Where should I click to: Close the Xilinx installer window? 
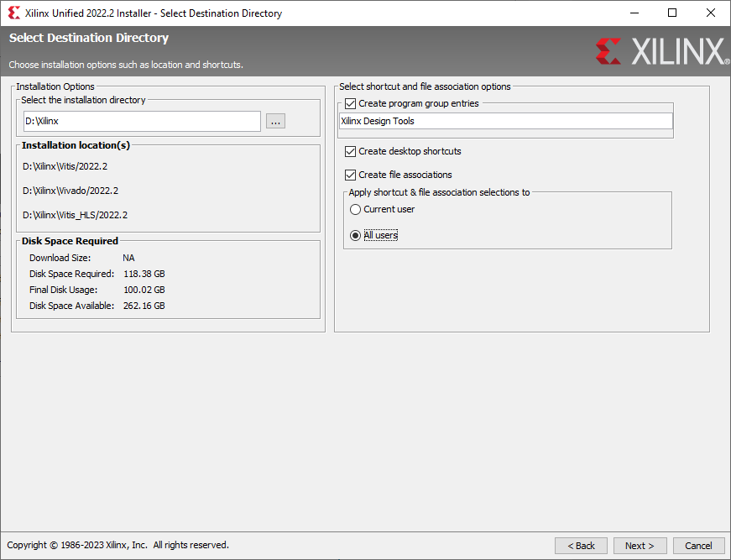tap(711, 13)
